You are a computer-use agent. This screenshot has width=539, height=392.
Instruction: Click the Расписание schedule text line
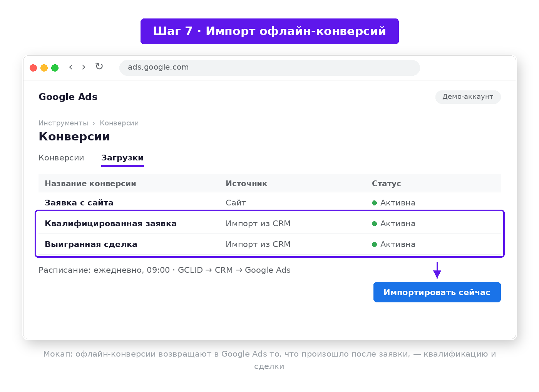164,270
